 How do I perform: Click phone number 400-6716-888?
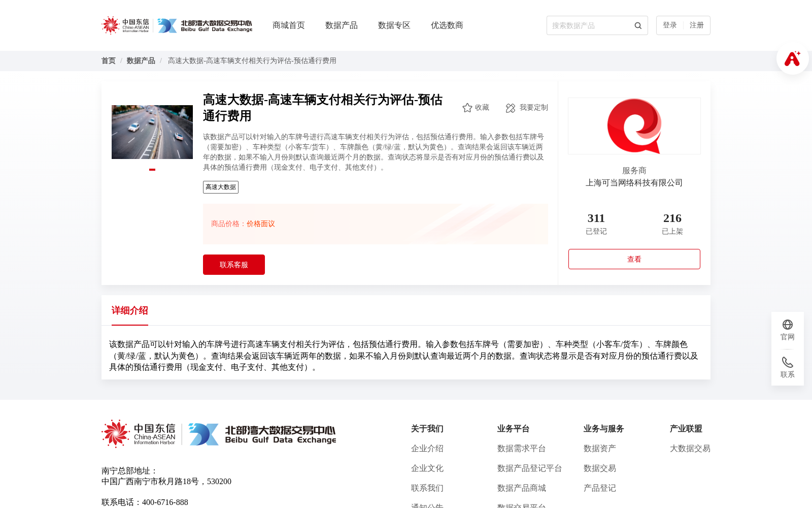(165, 502)
